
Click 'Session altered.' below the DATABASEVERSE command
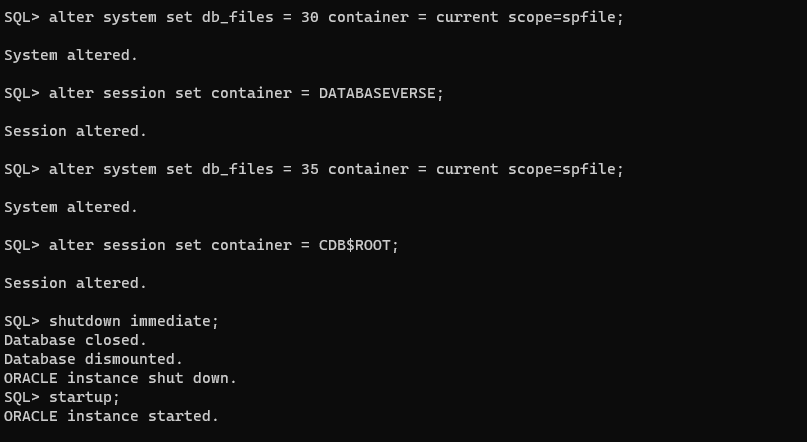pos(75,131)
